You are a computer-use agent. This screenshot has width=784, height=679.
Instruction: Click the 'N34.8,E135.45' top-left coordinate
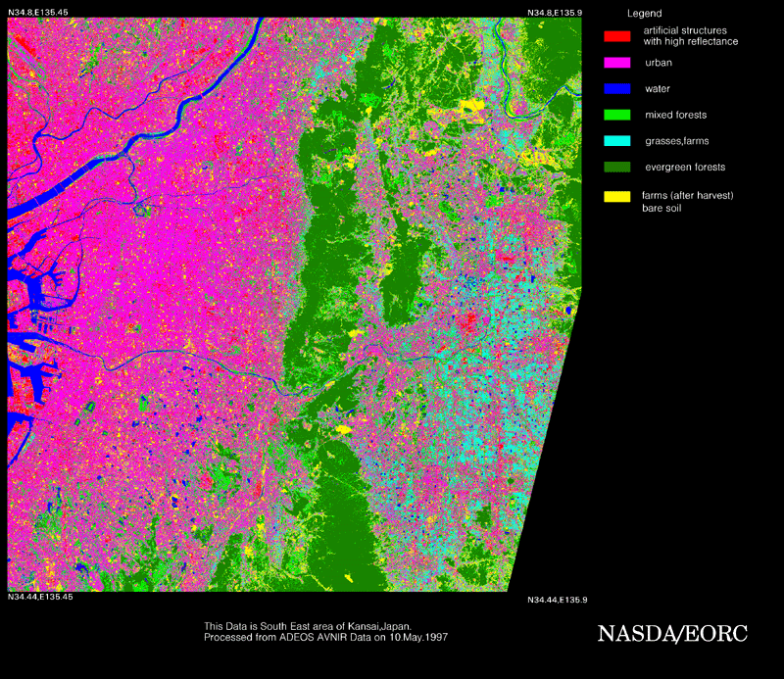click(38, 12)
